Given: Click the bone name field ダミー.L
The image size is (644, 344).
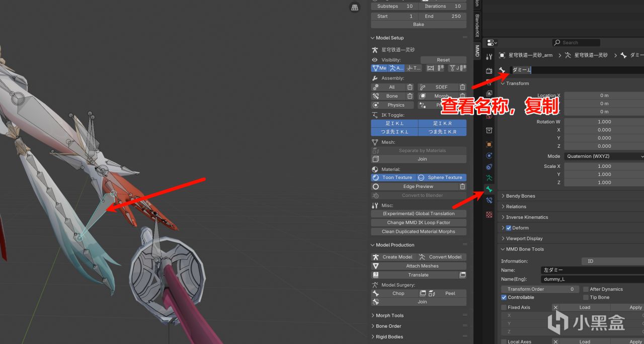Looking at the screenshot, I should (x=577, y=70).
